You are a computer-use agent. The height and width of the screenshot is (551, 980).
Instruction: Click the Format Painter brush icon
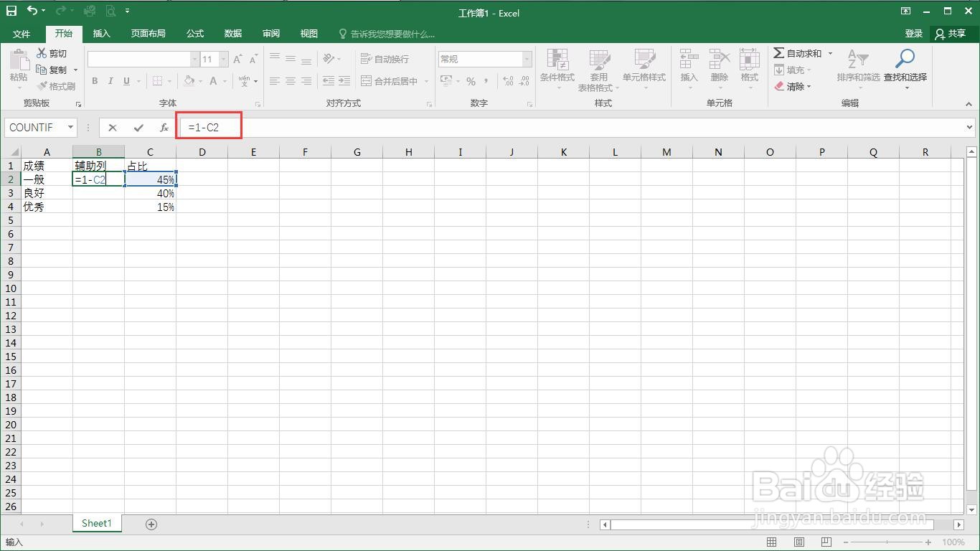(42, 86)
